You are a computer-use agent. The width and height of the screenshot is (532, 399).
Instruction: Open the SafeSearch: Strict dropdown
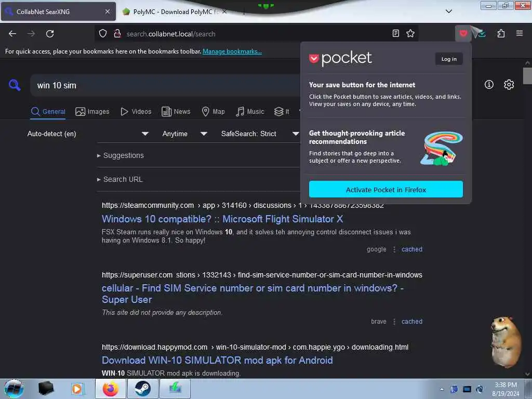(260, 134)
